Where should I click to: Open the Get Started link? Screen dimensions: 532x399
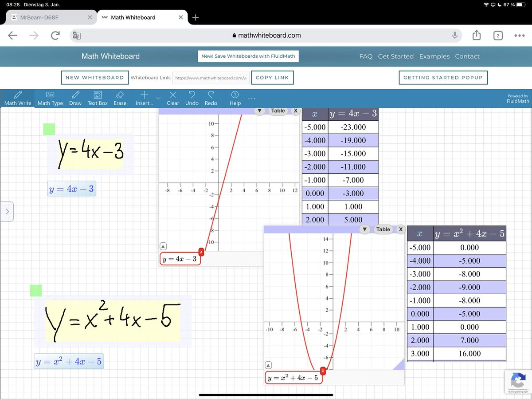click(396, 56)
